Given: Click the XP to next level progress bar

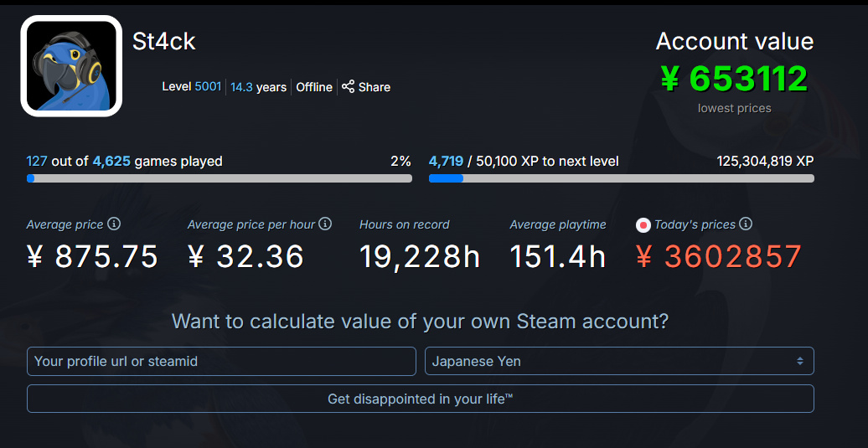Looking at the screenshot, I should tap(621, 178).
